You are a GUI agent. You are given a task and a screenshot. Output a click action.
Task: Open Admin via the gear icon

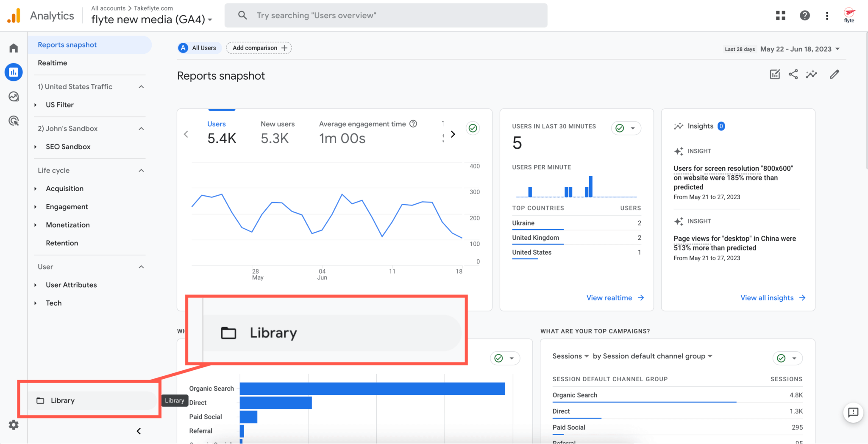[x=14, y=425]
